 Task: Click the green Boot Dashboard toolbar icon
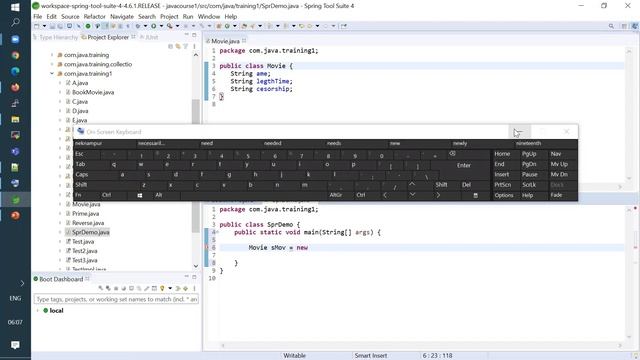click(x=87, y=26)
